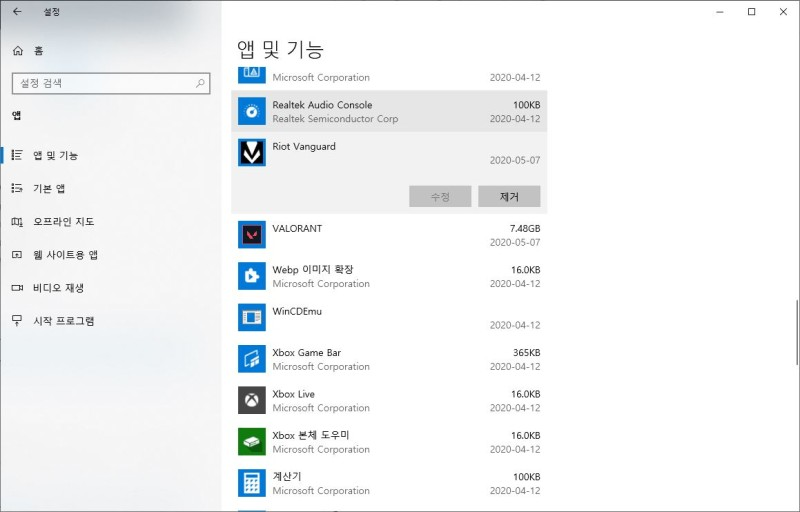Click the magnifier icon in search box
Image resolution: width=800 pixels, height=512 pixels.
tap(200, 83)
